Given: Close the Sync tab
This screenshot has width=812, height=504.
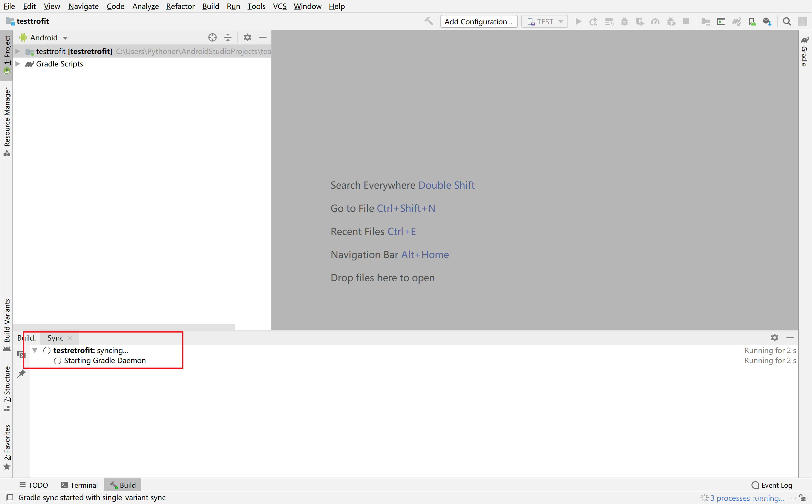Looking at the screenshot, I should point(70,338).
